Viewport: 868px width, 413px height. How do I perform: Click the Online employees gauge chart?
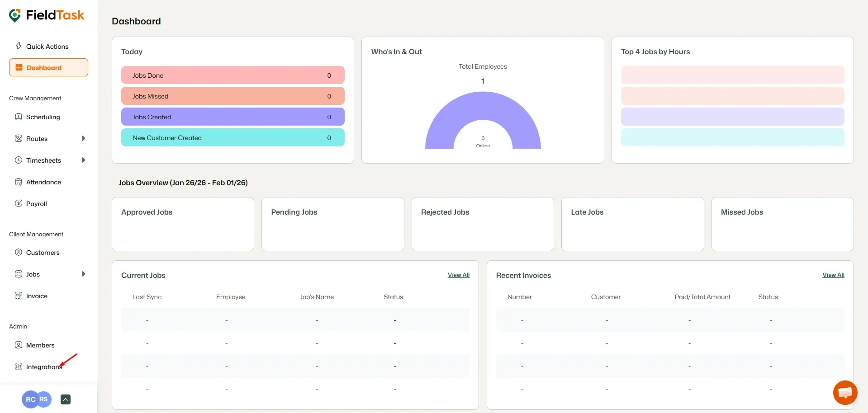tap(483, 122)
